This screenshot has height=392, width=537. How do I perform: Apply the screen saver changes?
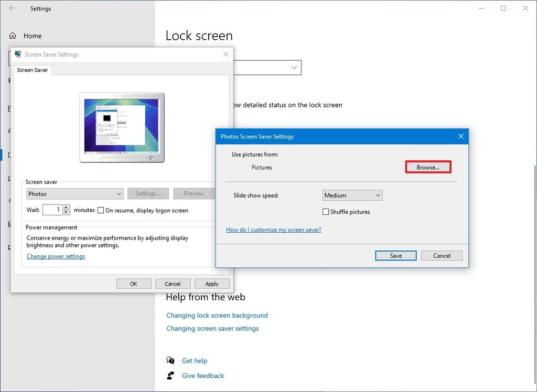pyautogui.click(x=212, y=283)
